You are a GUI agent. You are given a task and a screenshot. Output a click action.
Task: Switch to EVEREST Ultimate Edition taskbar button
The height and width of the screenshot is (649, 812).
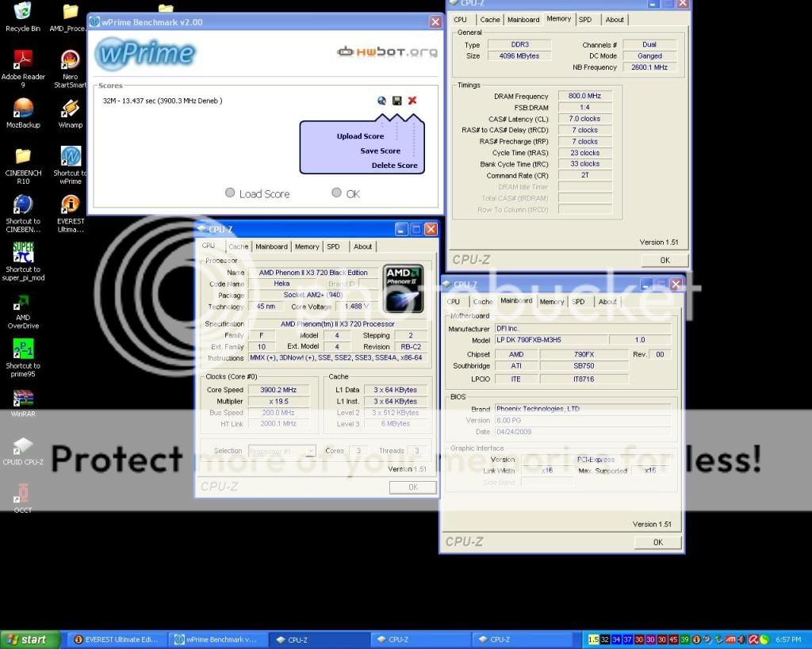117,639
